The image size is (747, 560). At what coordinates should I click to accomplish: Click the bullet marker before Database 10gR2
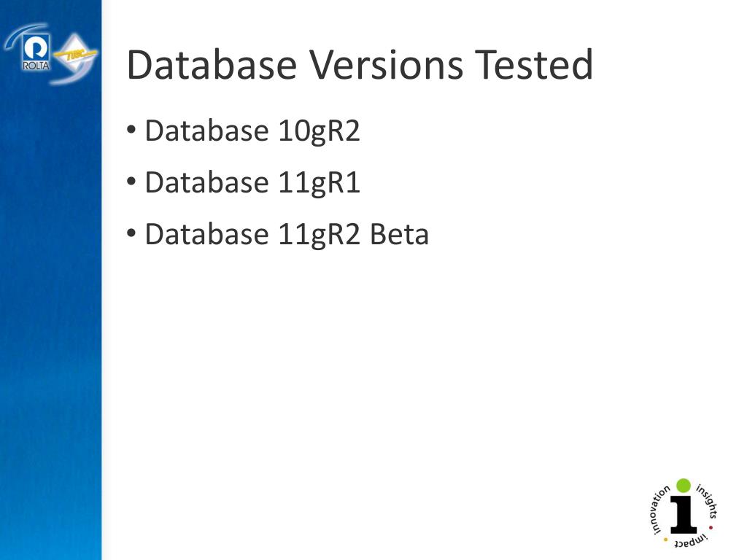coord(131,130)
